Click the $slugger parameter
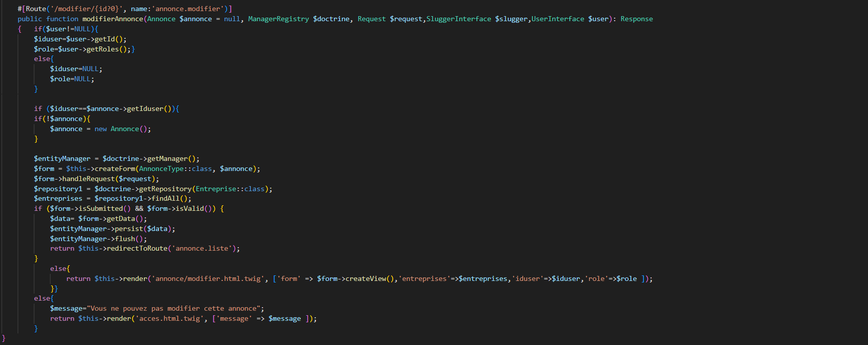The width and height of the screenshot is (868, 345). [x=511, y=19]
